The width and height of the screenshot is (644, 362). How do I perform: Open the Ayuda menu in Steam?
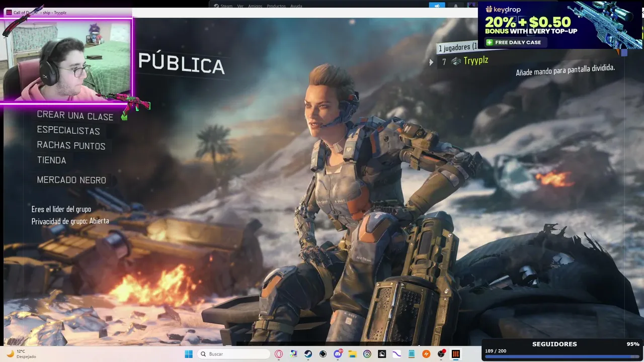[x=296, y=6]
